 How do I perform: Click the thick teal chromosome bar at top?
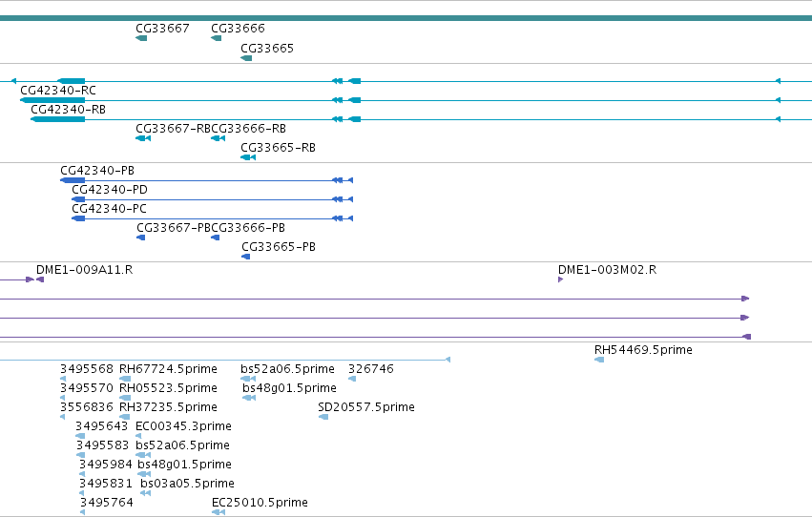click(406, 18)
